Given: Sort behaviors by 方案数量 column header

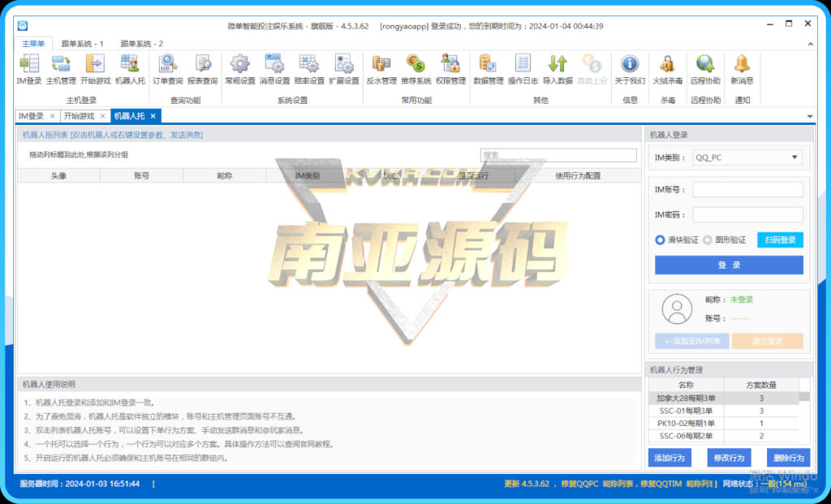Looking at the screenshot, I should 761,386.
